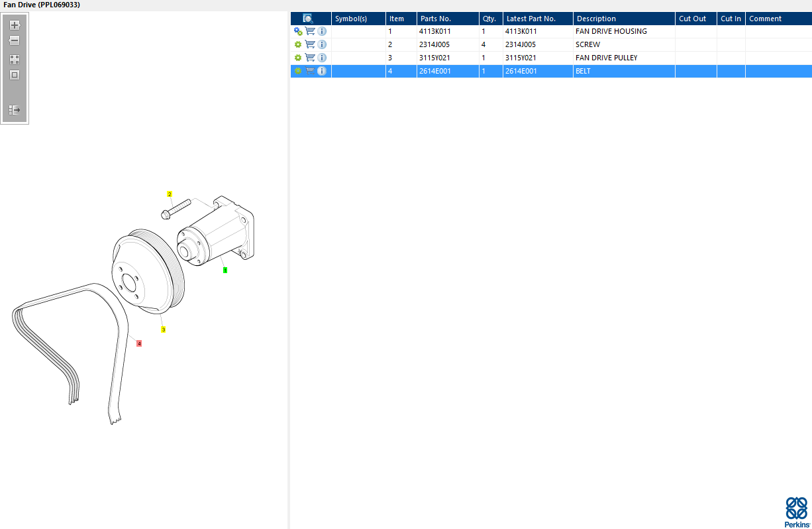Screen dimensions: 812x529
Task: Click the FAN DRIVE PULLEY description
Action: click(607, 58)
